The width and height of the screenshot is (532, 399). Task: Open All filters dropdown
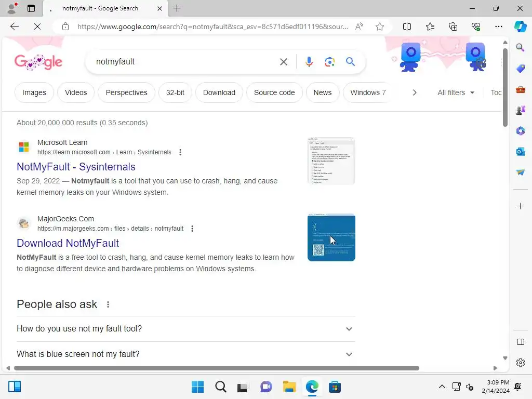(x=456, y=92)
